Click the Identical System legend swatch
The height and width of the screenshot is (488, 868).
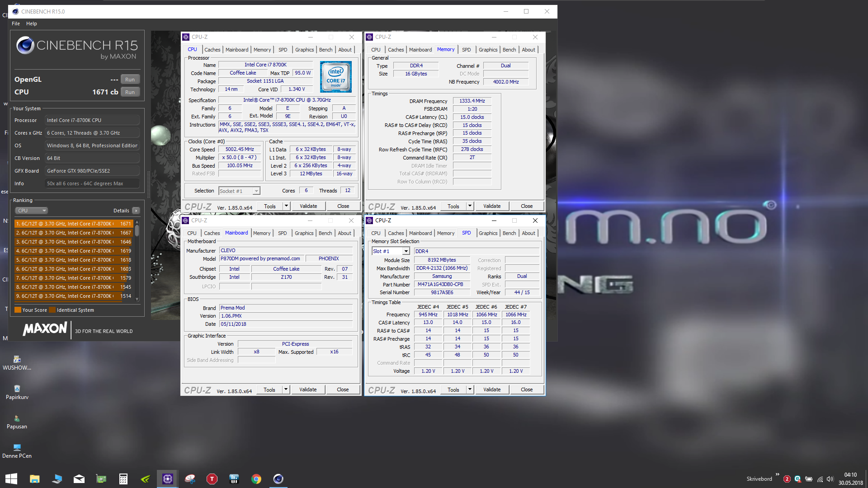[52, 310]
